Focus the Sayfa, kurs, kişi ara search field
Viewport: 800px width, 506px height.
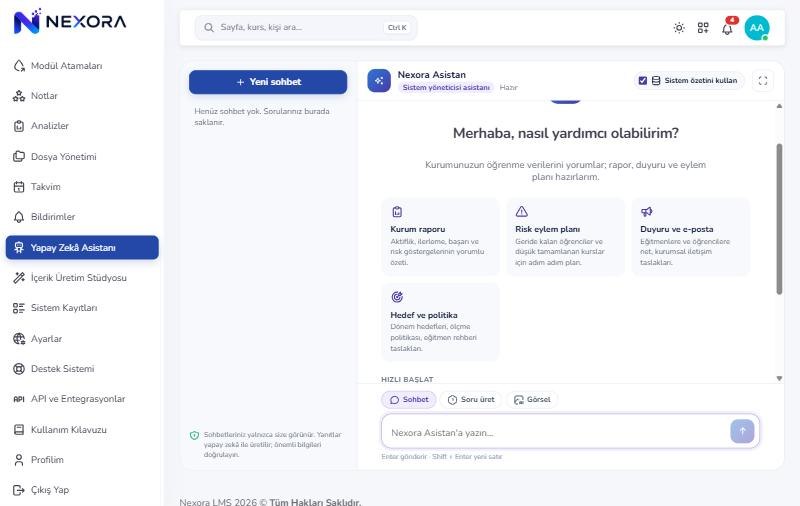pos(306,28)
